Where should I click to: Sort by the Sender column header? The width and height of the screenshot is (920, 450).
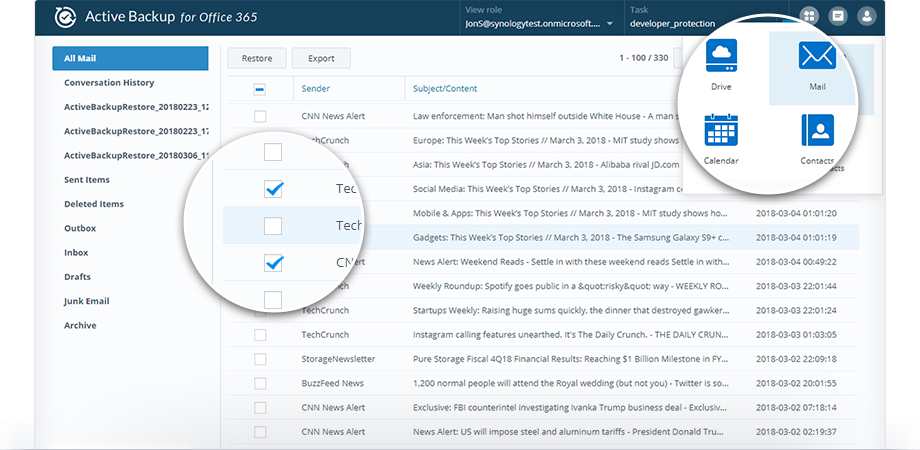pos(316,89)
